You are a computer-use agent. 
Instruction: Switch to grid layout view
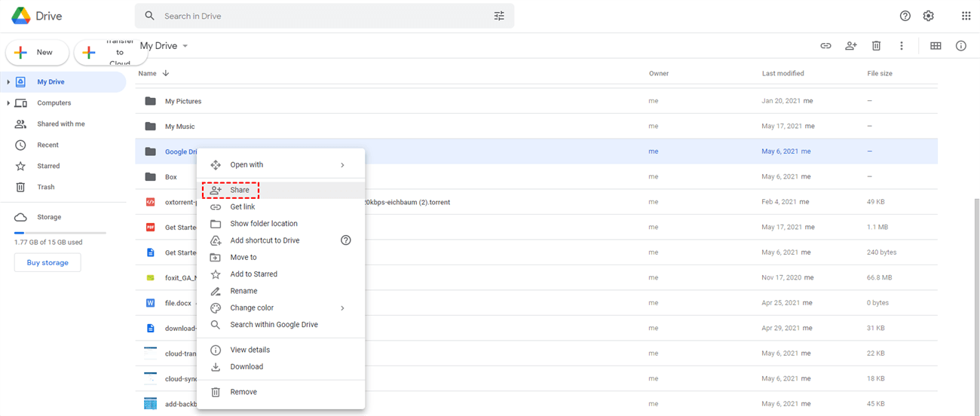[x=936, y=46]
